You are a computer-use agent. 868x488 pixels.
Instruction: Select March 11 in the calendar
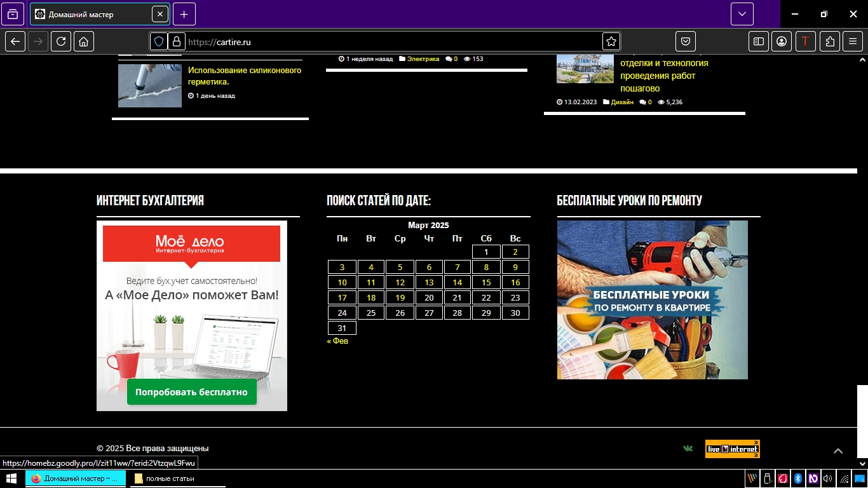click(371, 282)
